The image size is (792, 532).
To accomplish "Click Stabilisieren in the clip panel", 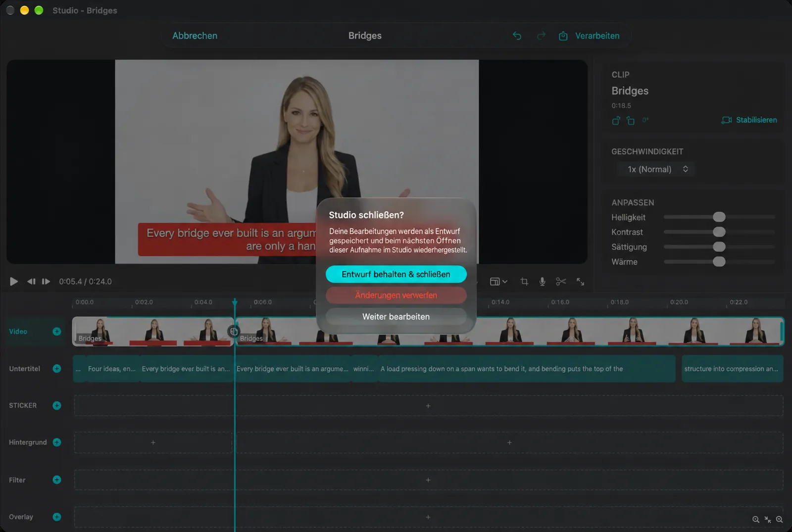I will tap(749, 120).
